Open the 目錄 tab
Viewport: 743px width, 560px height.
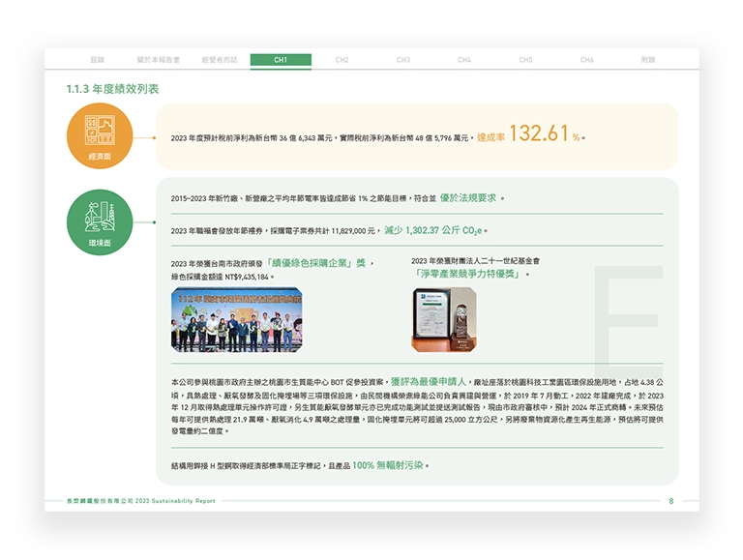click(97, 60)
